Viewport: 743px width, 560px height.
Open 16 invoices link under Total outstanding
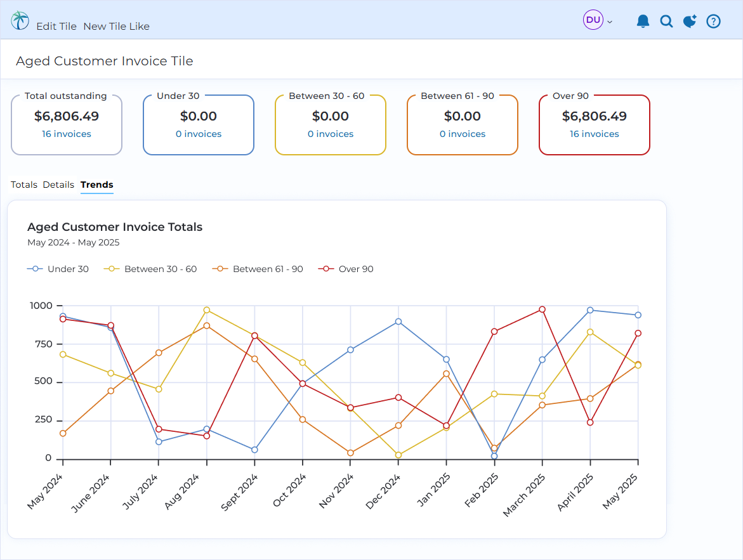pos(67,134)
